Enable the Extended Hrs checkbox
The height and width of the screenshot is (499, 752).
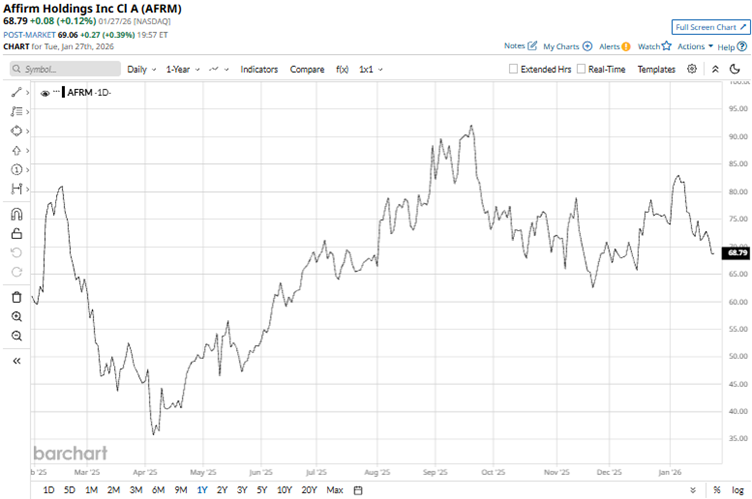[513, 69]
